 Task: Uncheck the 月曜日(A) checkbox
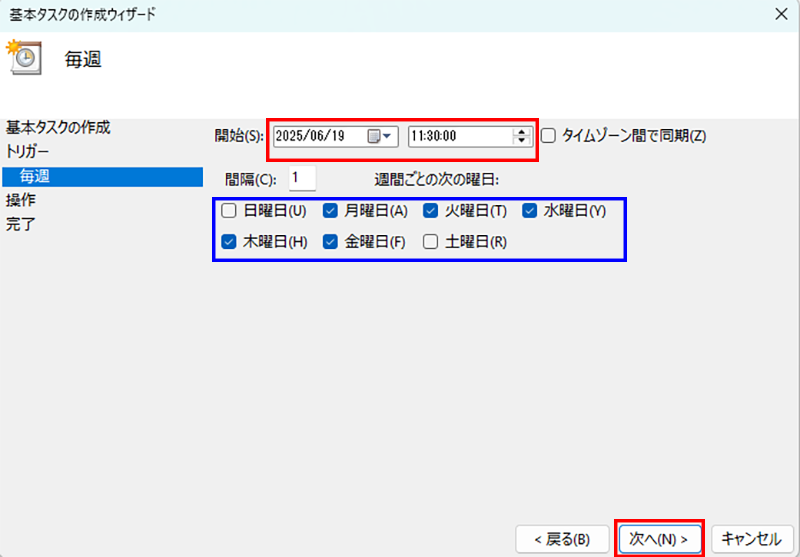[x=330, y=211]
